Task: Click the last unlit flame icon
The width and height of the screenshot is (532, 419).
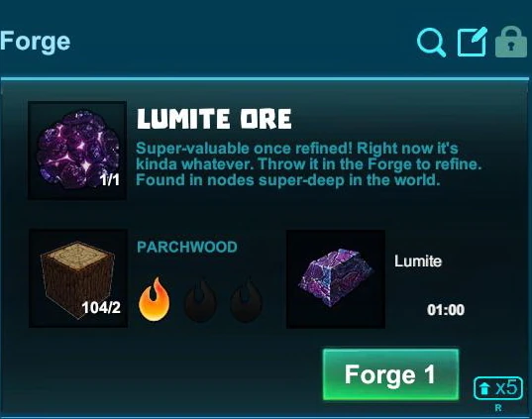Action: (x=246, y=300)
